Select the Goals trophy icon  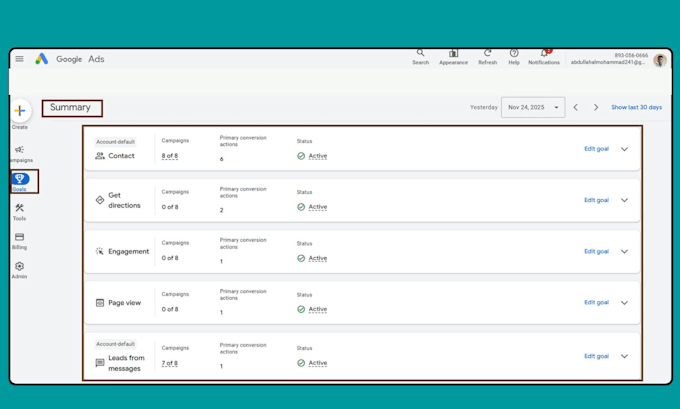point(20,179)
